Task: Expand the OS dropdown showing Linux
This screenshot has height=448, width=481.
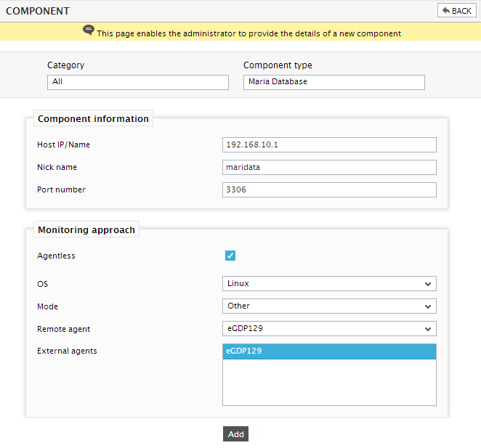Action: tap(329, 284)
